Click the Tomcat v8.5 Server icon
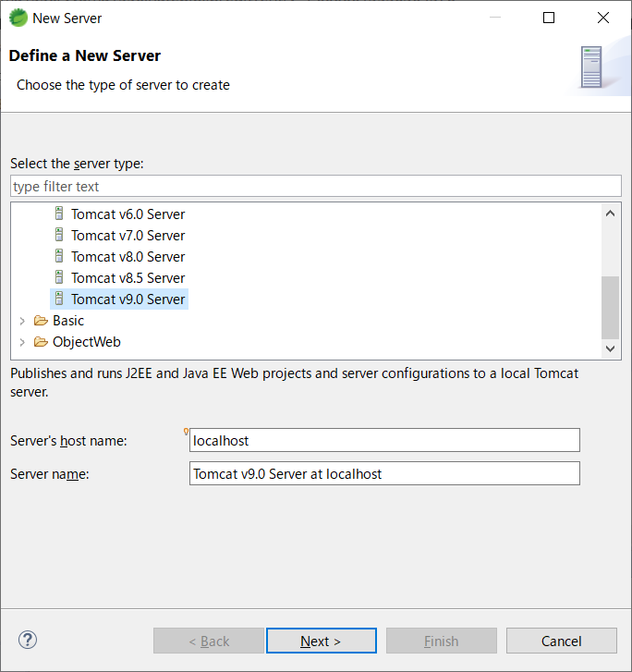This screenshot has height=672, width=632. [59, 277]
